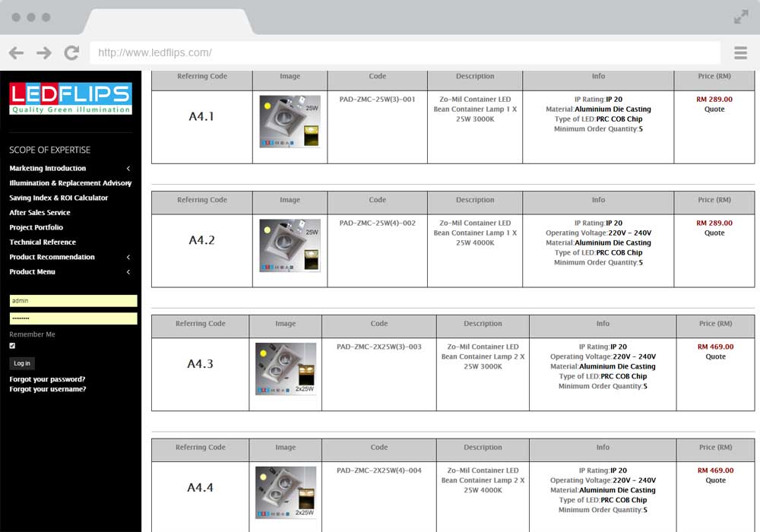This screenshot has width=760, height=532.
Task: Open the A4.4 product thumbnail
Action: [286, 492]
